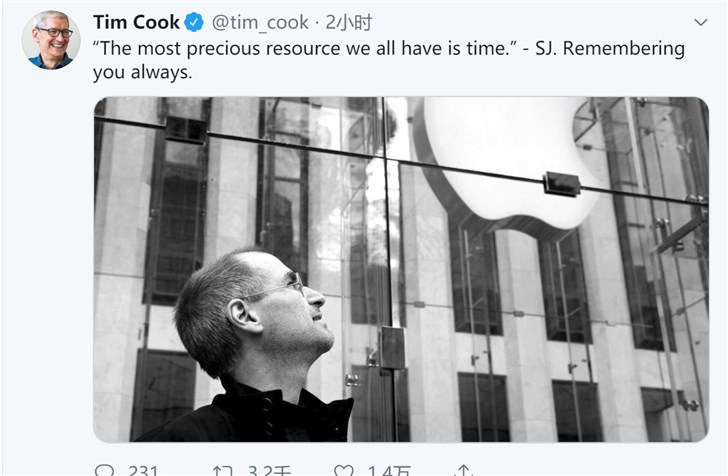The width and height of the screenshot is (728, 476).
Task: Click the share upload-arrow icon
Action: tap(463, 470)
